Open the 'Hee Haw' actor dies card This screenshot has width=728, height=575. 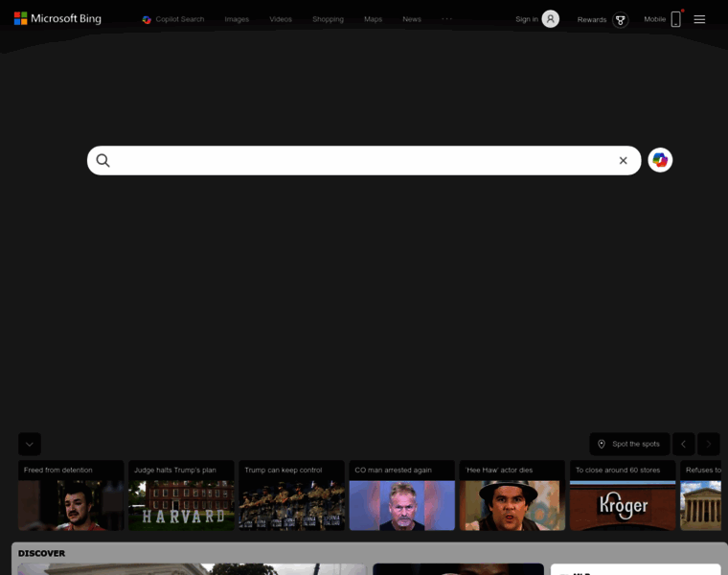pos(512,495)
